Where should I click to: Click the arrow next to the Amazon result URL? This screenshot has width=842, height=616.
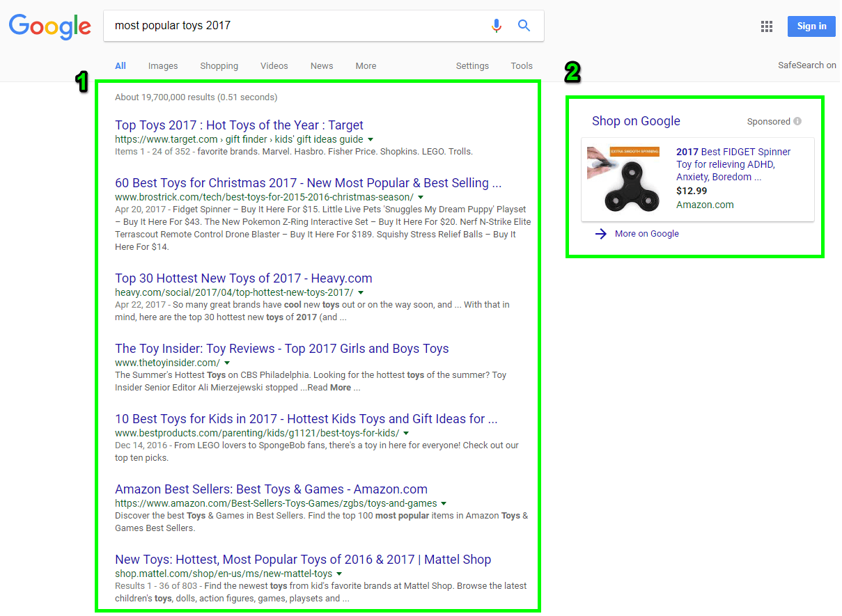[x=444, y=503]
